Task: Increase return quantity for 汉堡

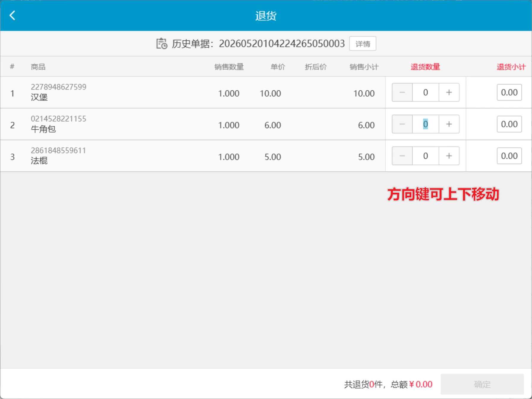Action: point(449,92)
